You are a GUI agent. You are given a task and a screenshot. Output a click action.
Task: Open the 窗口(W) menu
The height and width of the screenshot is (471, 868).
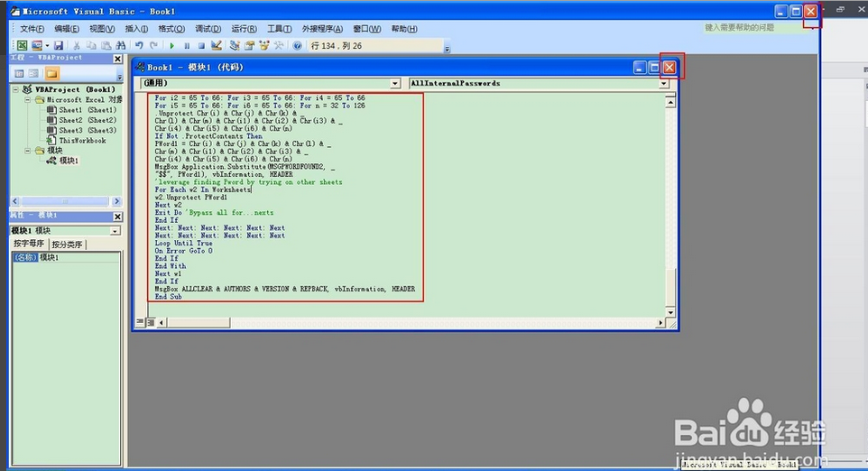367,29
